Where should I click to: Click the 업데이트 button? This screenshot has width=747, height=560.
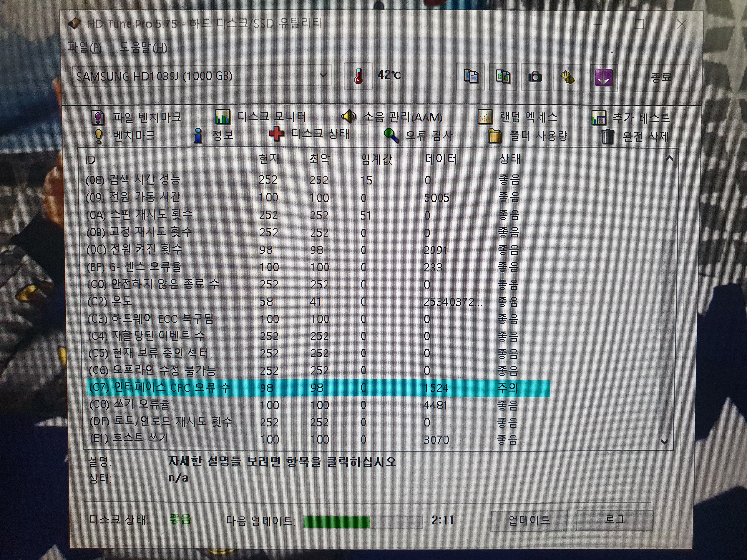[529, 521]
